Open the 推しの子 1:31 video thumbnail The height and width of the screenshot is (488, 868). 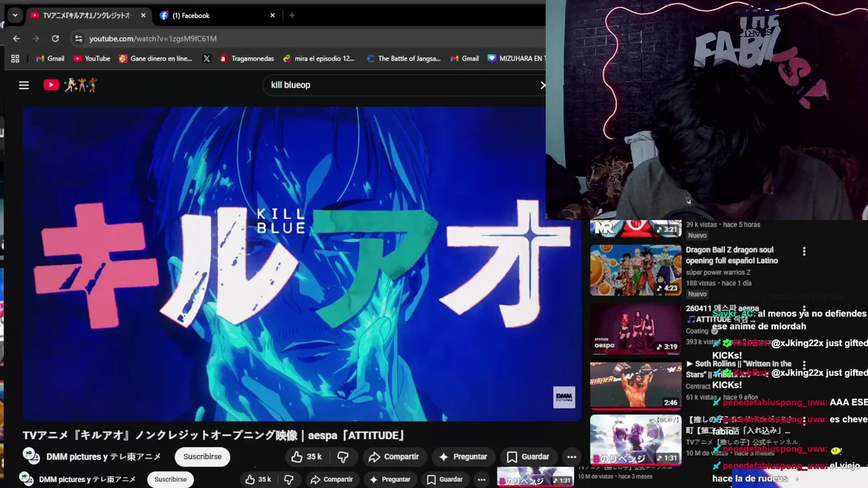[635, 439]
